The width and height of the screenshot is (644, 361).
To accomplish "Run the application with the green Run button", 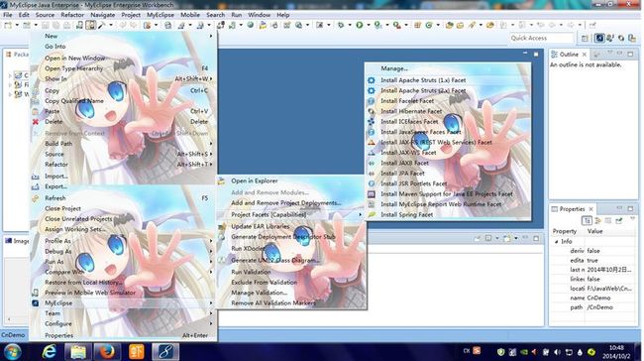I will pyautogui.click(x=360, y=25).
